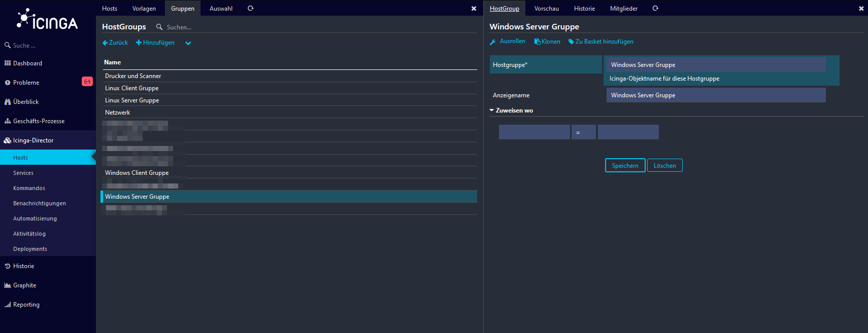Viewport: 868px width, 333px height.
Task: Expand the chevron dropdown next to Hinzufügen
Action: 188,43
